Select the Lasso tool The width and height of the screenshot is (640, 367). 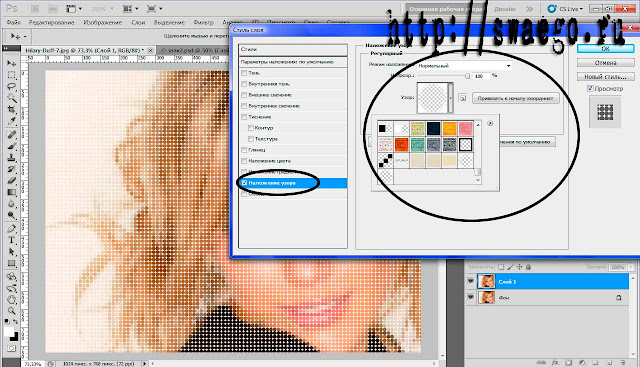11,86
